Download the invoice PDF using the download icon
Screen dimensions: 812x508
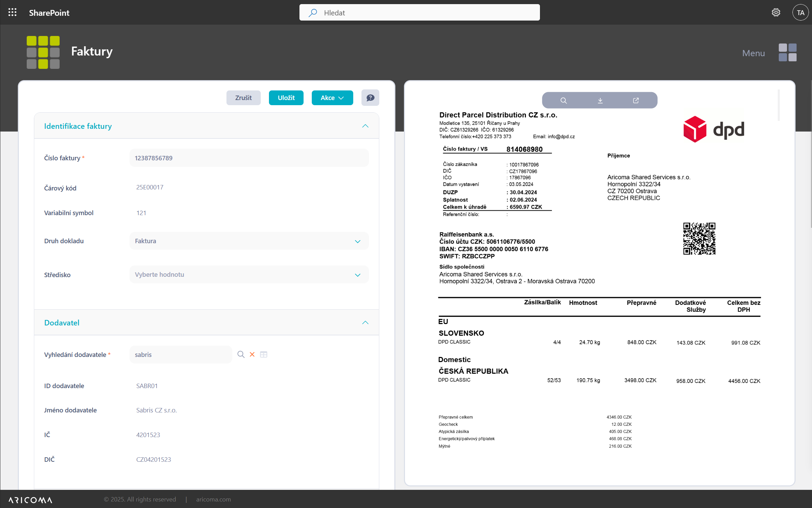[x=600, y=100]
